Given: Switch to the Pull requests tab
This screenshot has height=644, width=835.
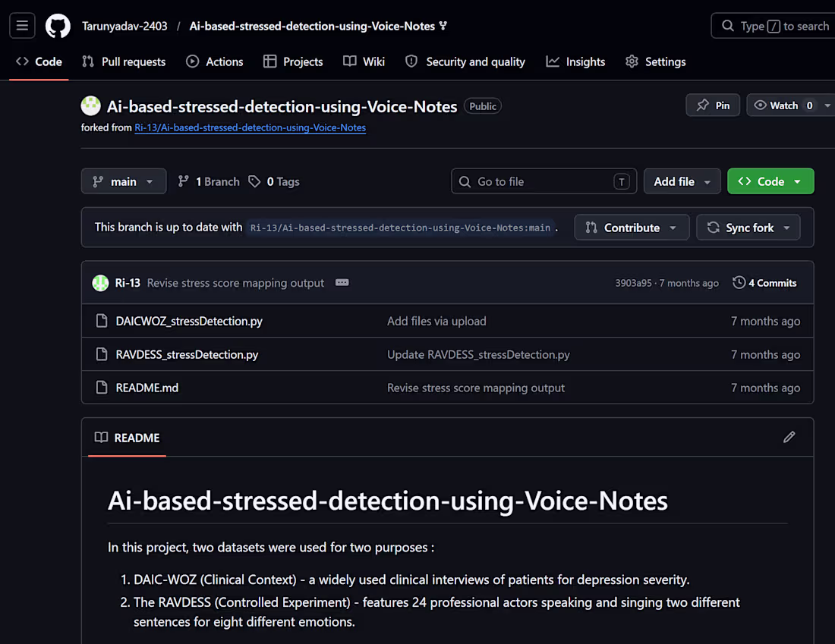Looking at the screenshot, I should tap(124, 61).
